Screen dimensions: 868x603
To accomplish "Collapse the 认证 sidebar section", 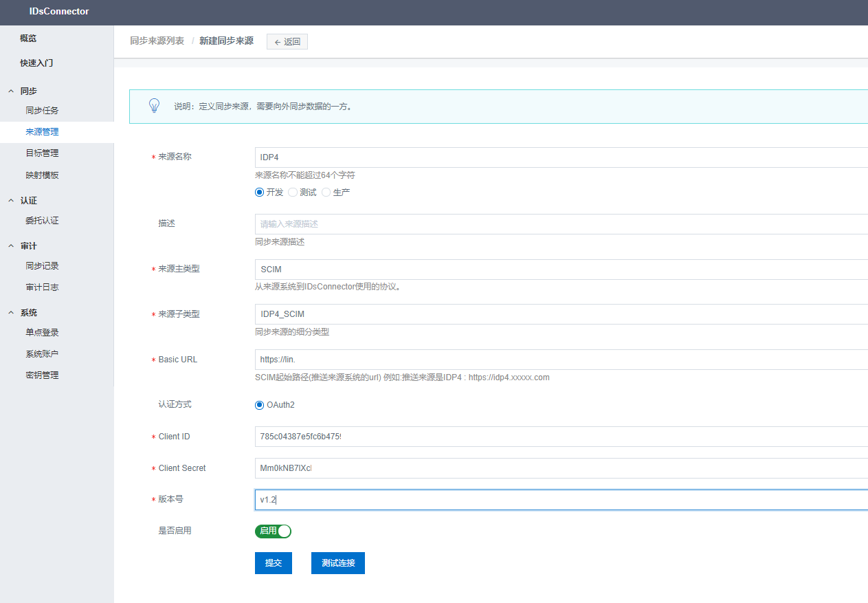I will pyautogui.click(x=11, y=201).
